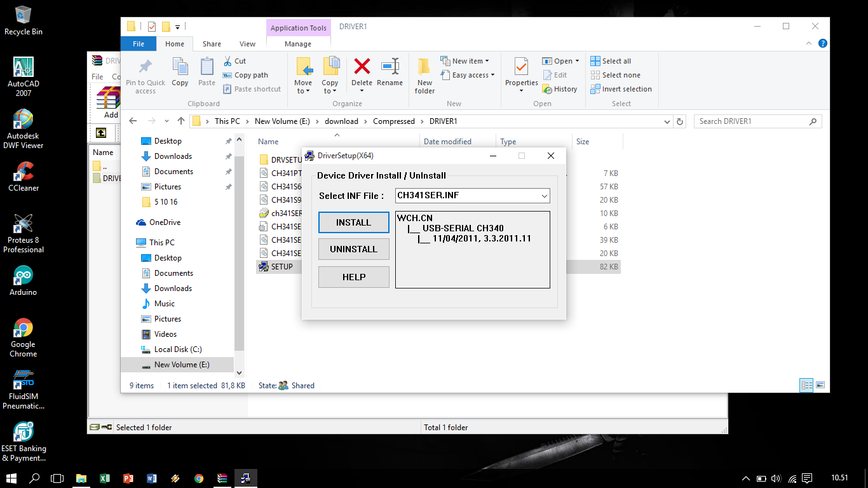Viewport: 868px width, 488px height.
Task: Click the ribbon Copy icon
Action: point(180,72)
